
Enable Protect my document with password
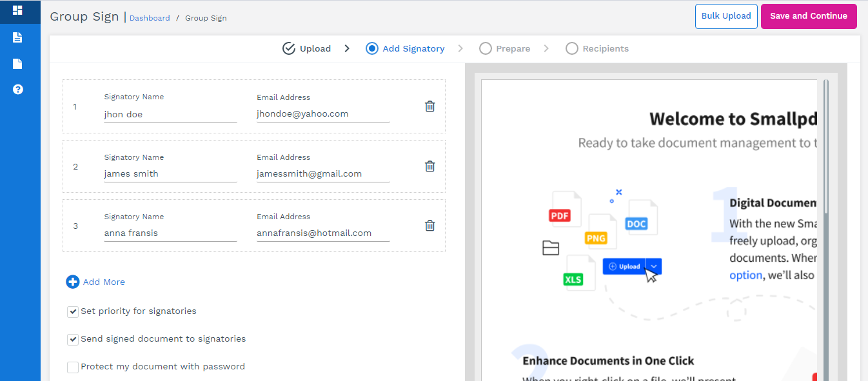point(73,367)
